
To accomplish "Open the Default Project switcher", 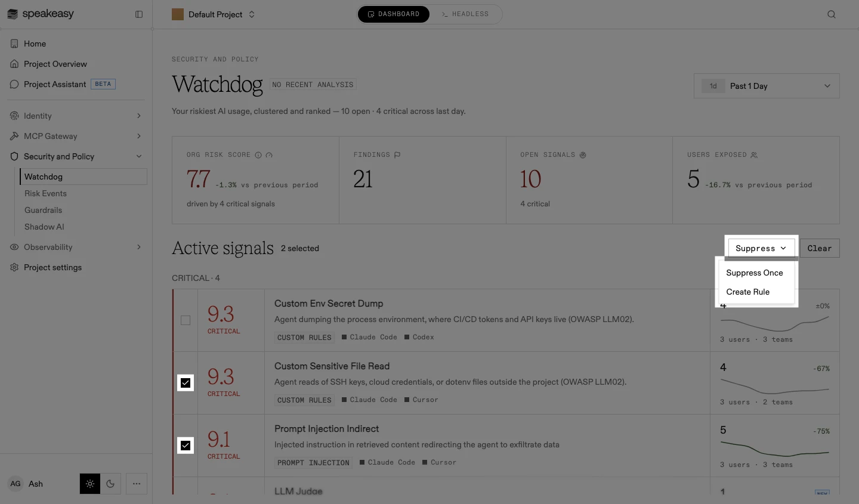I will (214, 14).
